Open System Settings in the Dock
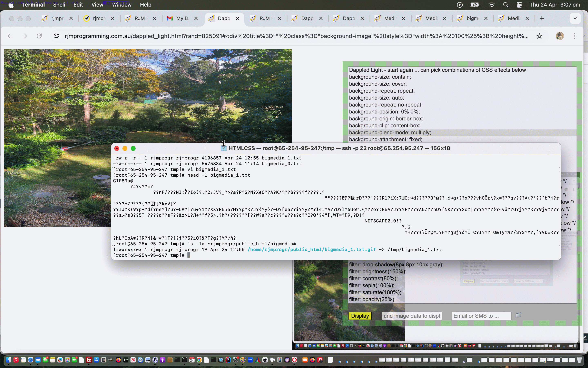588x368 pixels. tap(235, 360)
